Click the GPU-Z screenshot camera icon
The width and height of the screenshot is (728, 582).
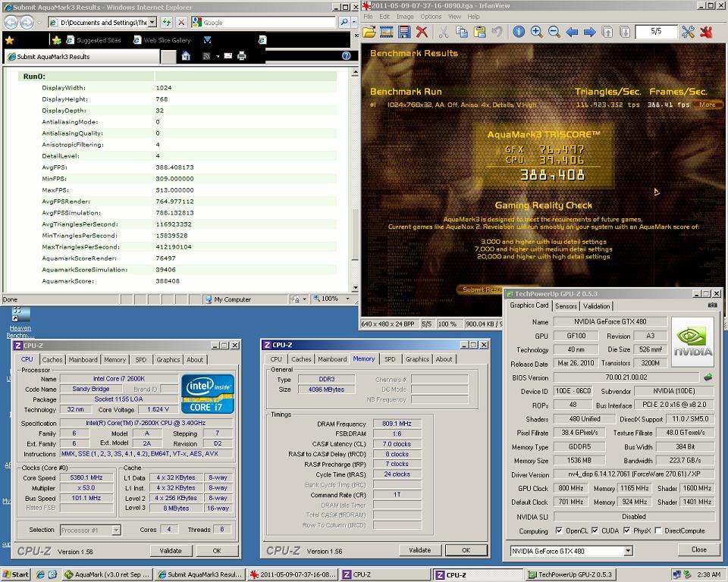[713, 305]
